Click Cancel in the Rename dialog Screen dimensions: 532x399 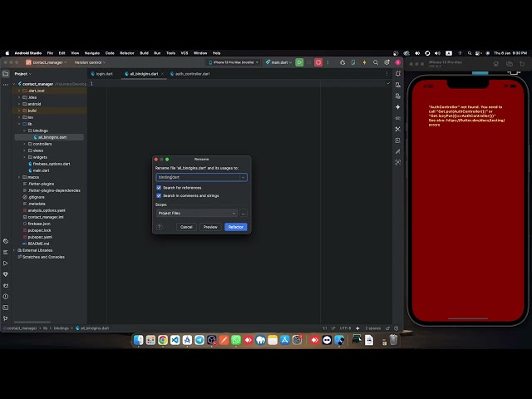tap(186, 227)
